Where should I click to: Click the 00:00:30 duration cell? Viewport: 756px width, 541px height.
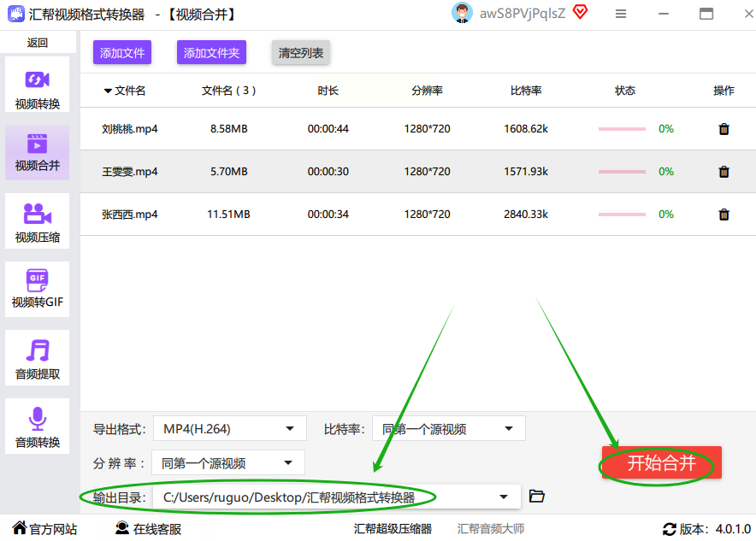point(328,172)
